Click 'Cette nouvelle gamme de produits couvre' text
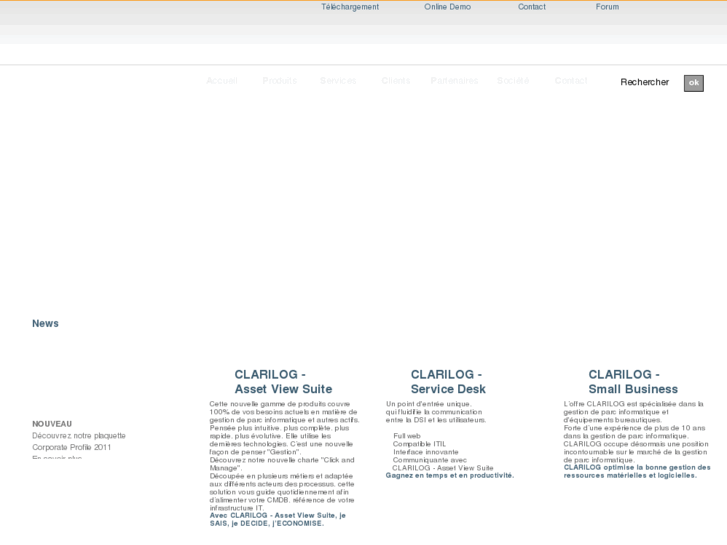The image size is (727, 545). pos(280,404)
